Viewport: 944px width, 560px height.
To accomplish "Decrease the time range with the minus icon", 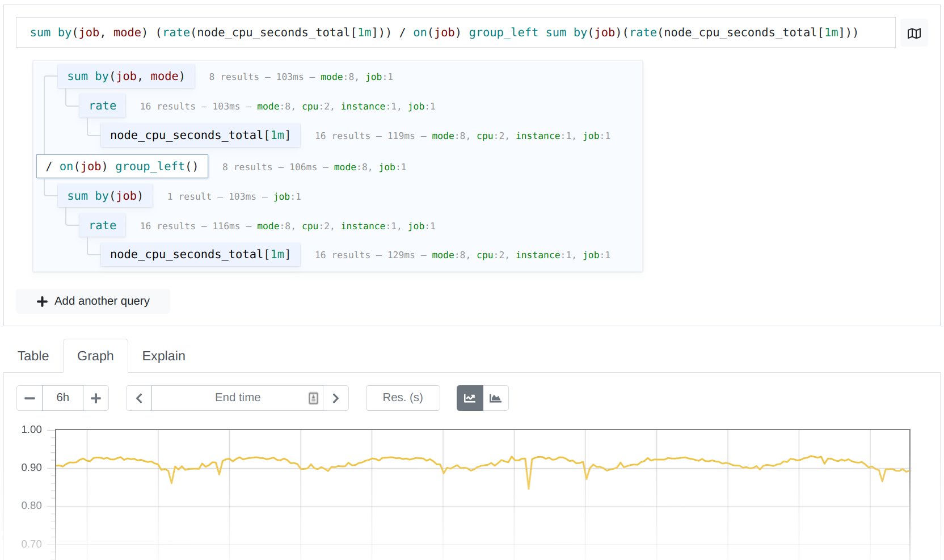I will tap(29, 398).
